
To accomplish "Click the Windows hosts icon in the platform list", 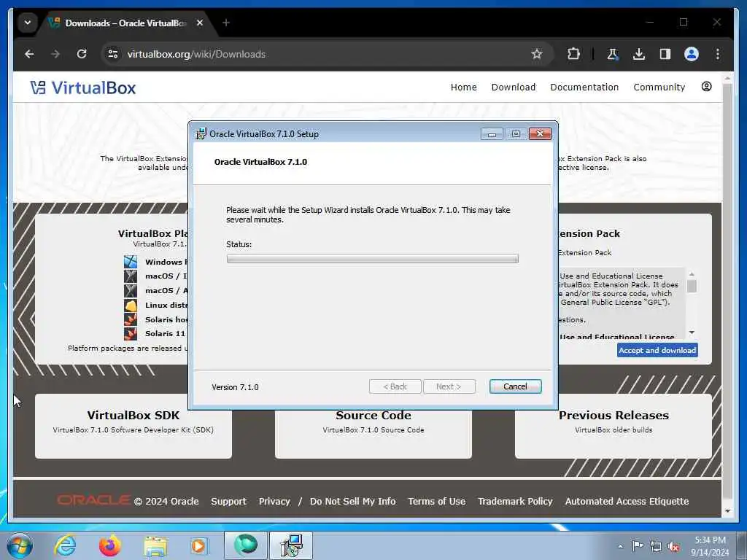I will 131,262.
